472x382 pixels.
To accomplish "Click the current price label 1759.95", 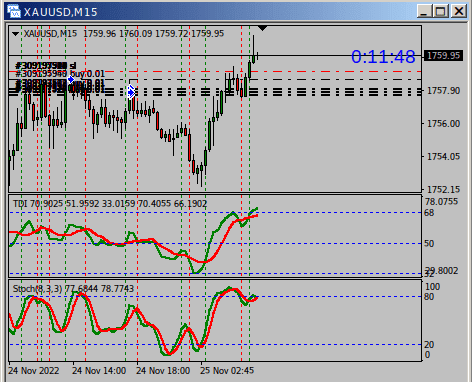I will click(x=443, y=55).
